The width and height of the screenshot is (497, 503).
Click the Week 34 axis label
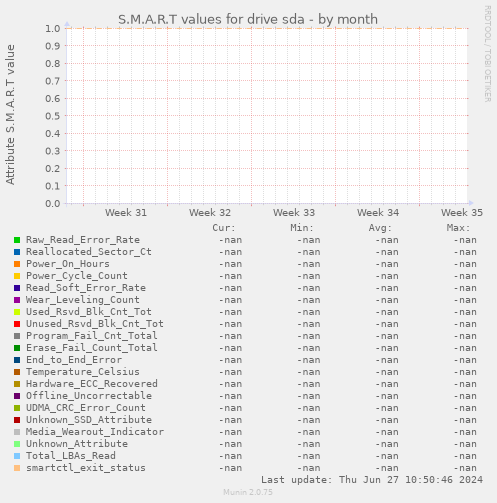[x=378, y=213]
